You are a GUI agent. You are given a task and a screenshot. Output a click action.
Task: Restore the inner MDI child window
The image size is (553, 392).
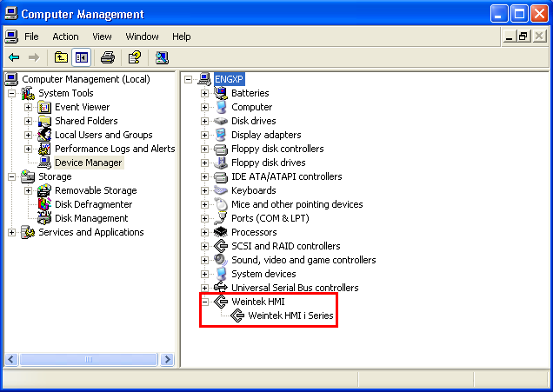(523, 37)
